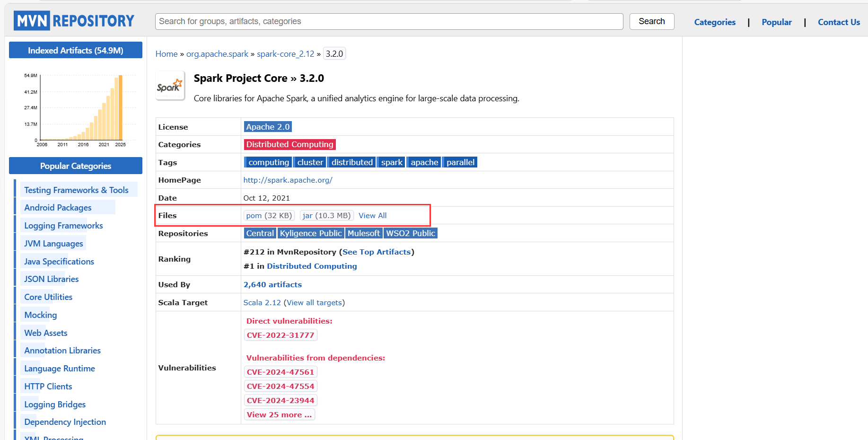This screenshot has height=440, width=868.
Task: Open the Kyligence Public repository tag
Action: (x=311, y=233)
